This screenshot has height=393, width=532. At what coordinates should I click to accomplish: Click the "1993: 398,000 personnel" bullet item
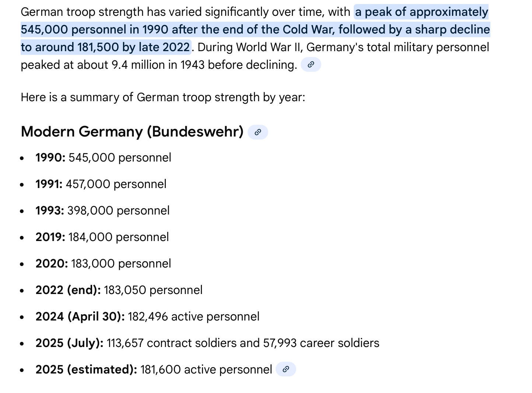(x=102, y=210)
